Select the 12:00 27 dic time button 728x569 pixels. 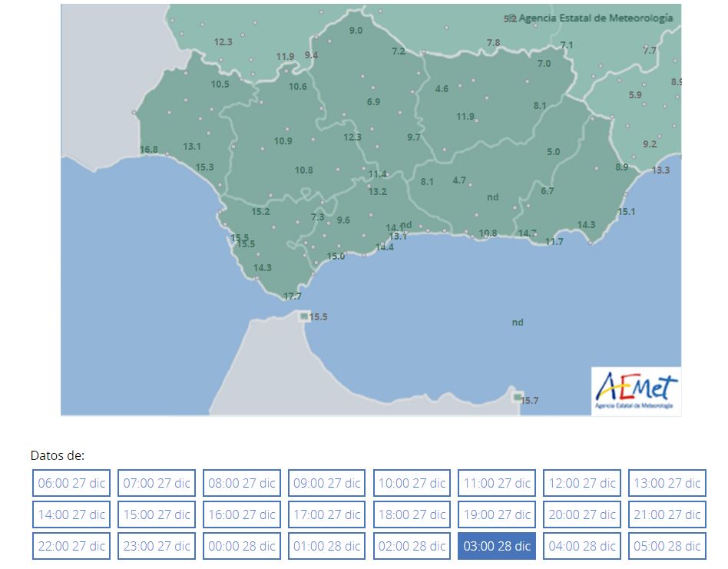click(x=581, y=483)
